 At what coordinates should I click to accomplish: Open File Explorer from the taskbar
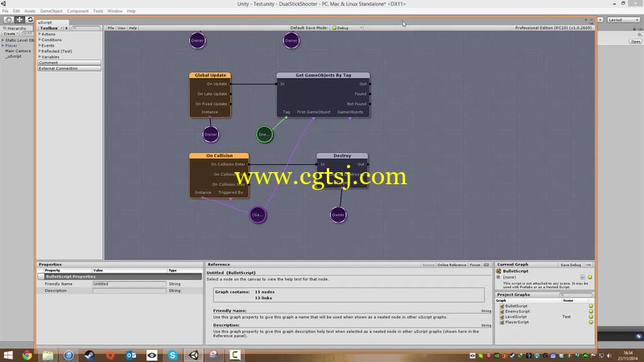48,355
